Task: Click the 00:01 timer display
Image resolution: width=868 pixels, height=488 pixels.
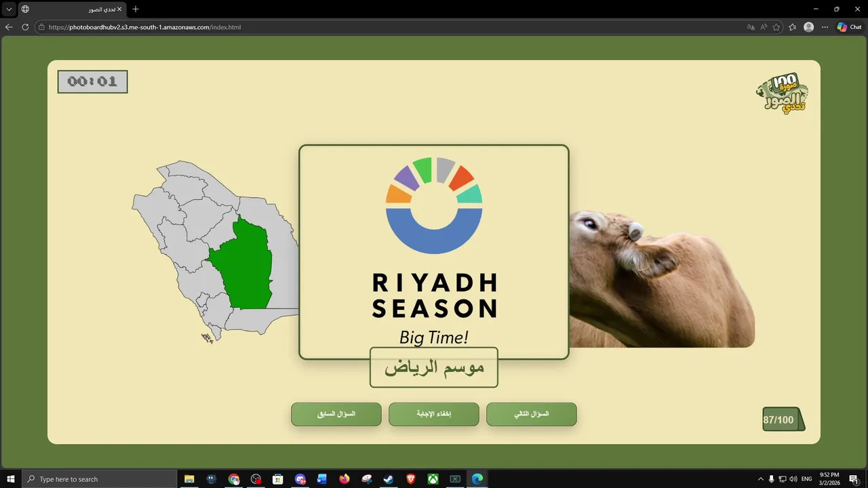Action: [x=92, y=81]
